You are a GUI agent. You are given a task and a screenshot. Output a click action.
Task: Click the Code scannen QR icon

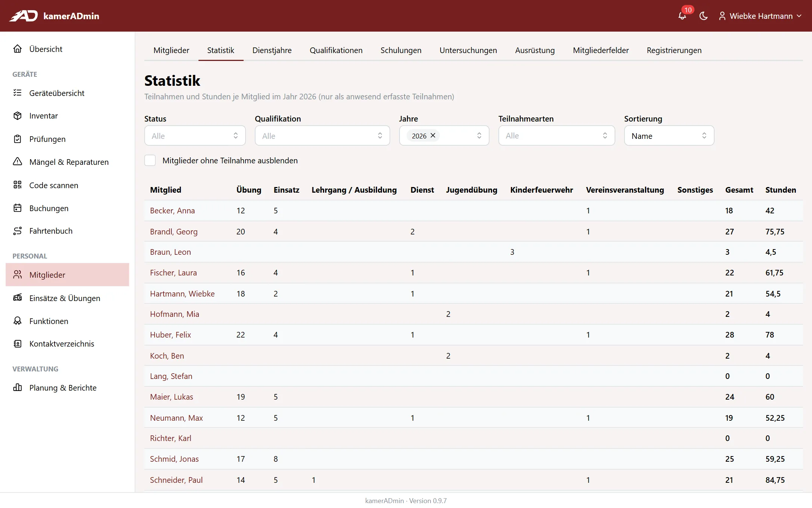coord(17,185)
